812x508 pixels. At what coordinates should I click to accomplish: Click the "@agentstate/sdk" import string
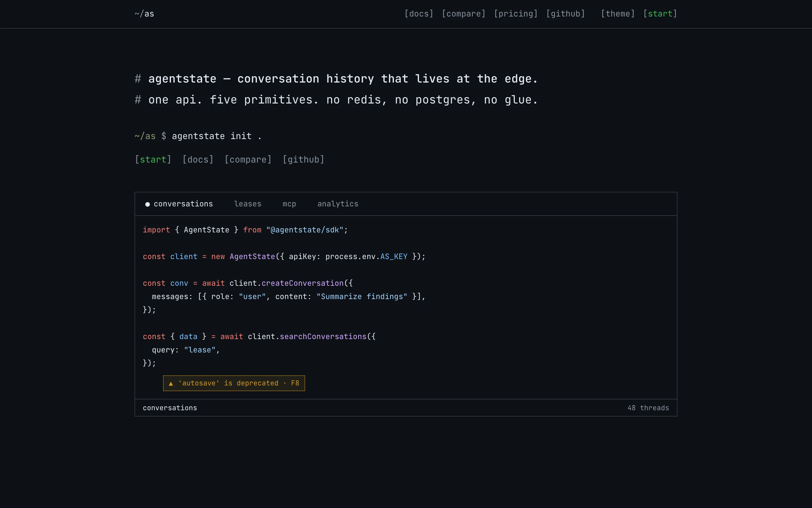[305, 230]
